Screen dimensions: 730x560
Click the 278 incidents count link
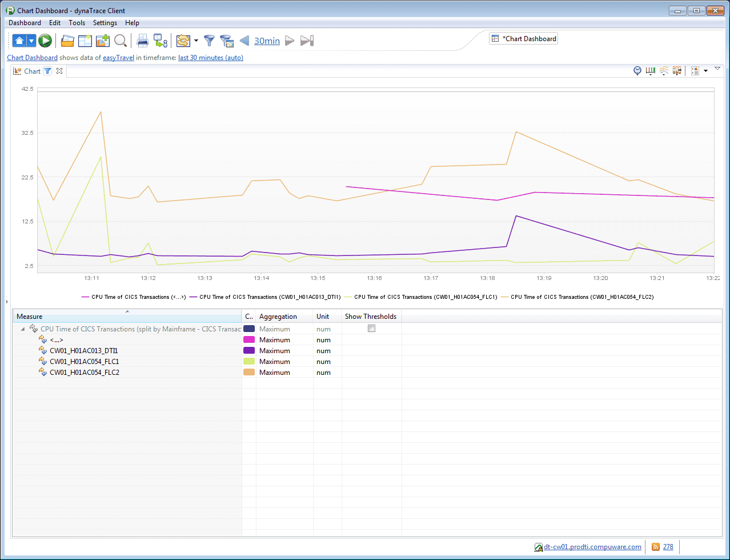coord(668,547)
